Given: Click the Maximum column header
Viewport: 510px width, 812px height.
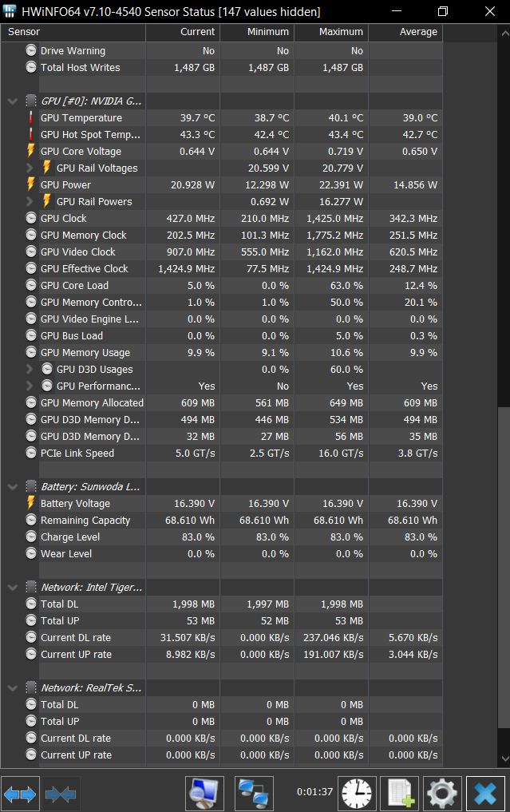Looking at the screenshot, I should (331, 32).
